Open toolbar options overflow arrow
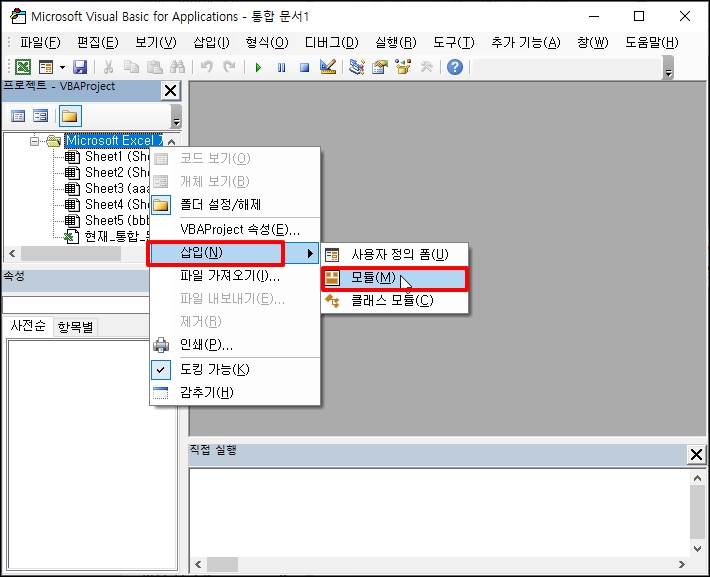The width and height of the screenshot is (710, 577). pyautogui.click(x=668, y=68)
